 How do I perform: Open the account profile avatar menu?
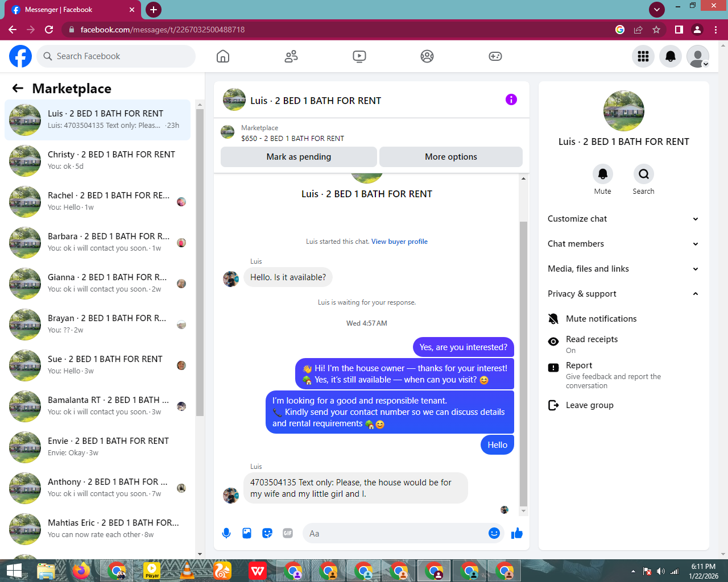coord(698,56)
